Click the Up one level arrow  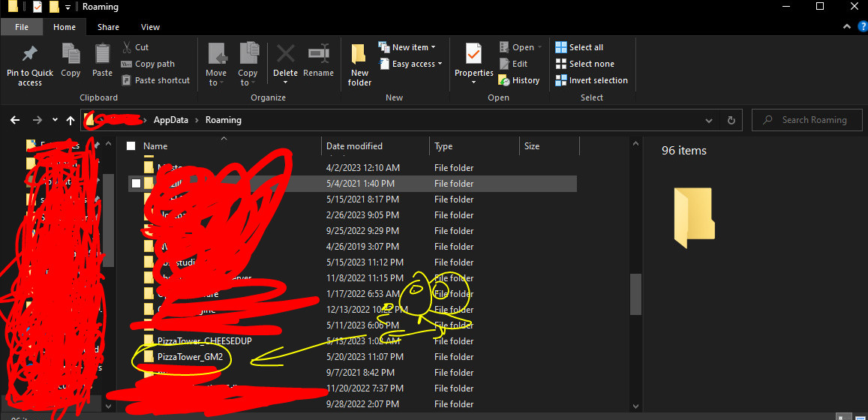click(71, 120)
